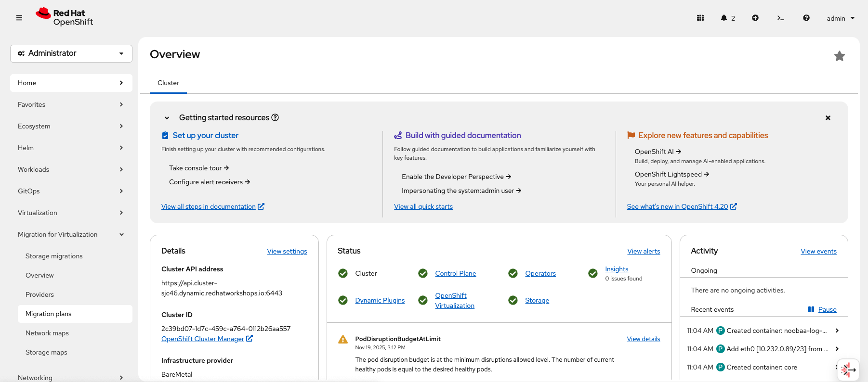Close the Getting started resources card
This screenshot has width=868, height=382.
click(x=828, y=118)
